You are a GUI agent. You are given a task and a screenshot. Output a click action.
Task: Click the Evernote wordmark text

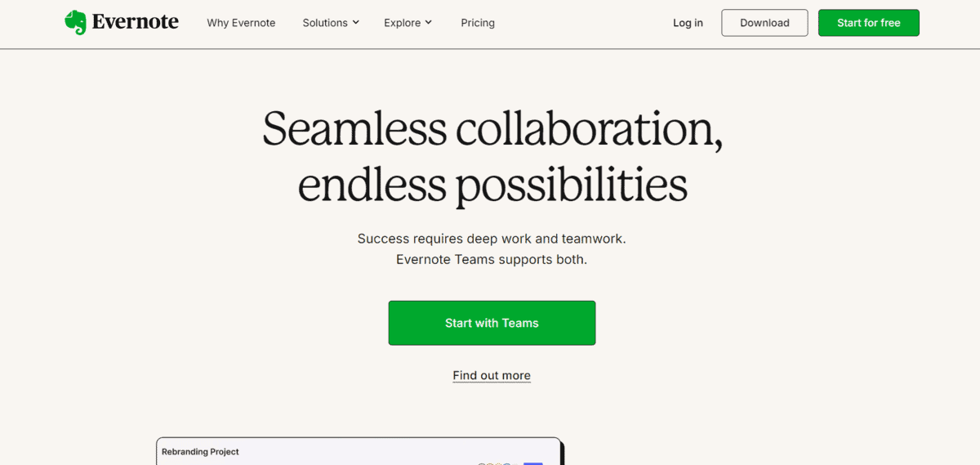pos(136,23)
